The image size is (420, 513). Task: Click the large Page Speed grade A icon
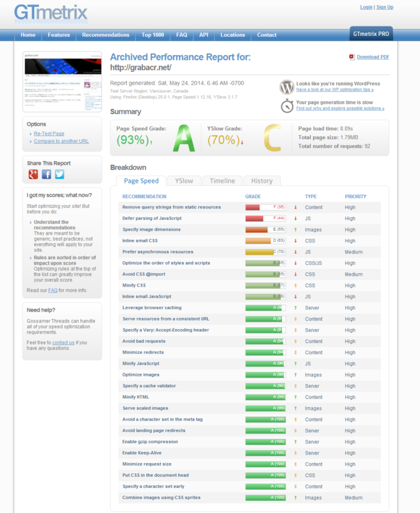[184, 138]
